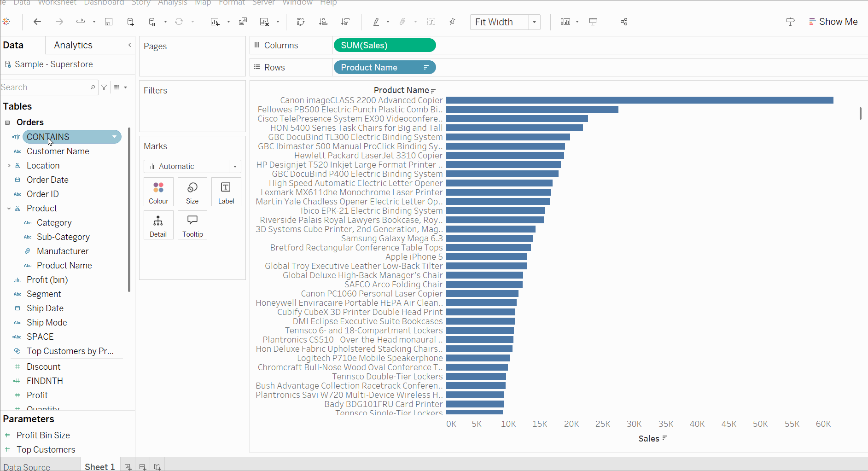Open Presentation Mode from toolbar

(593, 22)
